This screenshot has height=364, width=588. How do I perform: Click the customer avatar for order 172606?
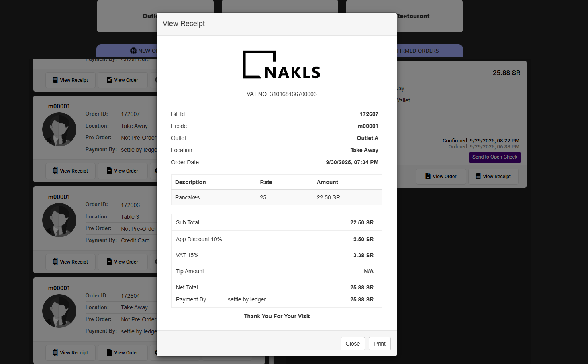point(59,220)
